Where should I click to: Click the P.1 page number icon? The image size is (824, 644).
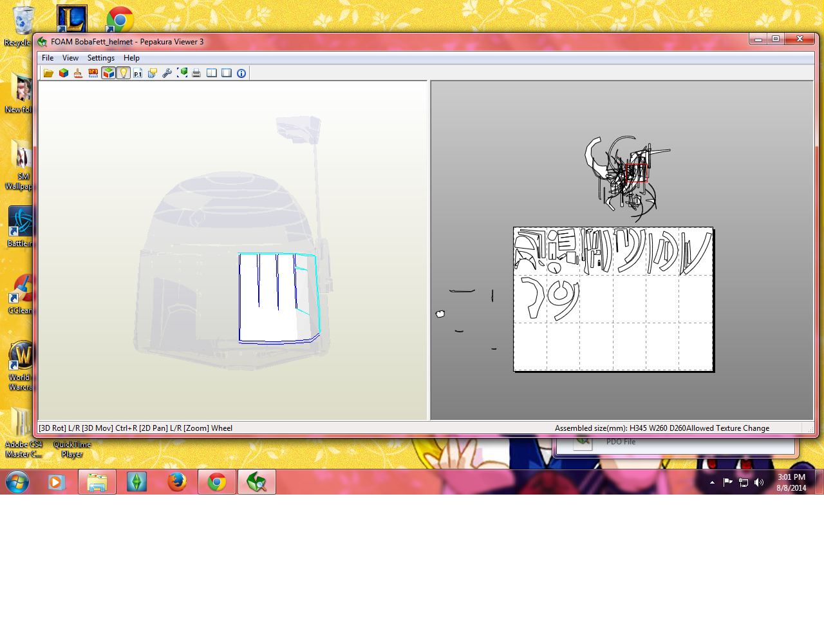138,73
